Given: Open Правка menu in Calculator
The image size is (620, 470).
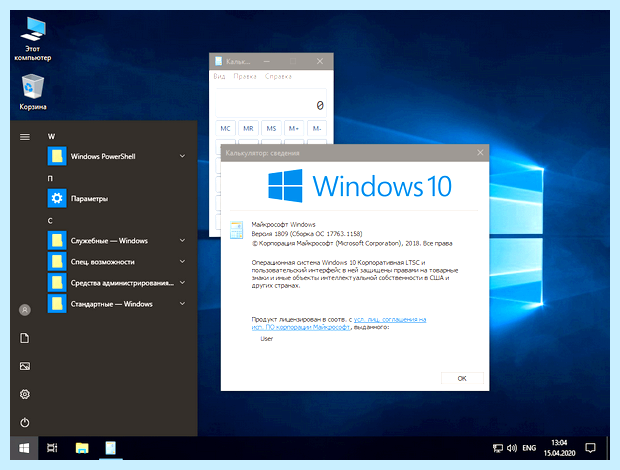Looking at the screenshot, I should click(x=245, y=76).
